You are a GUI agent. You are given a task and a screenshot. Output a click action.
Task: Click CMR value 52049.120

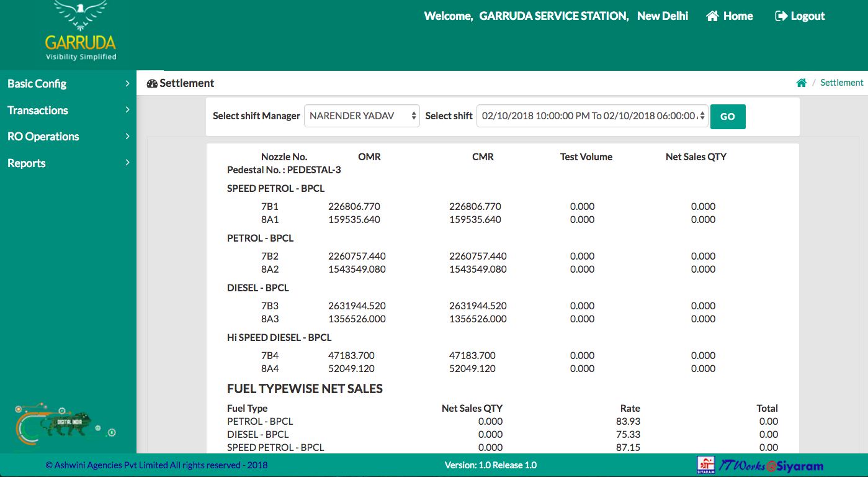pos(472,368)
